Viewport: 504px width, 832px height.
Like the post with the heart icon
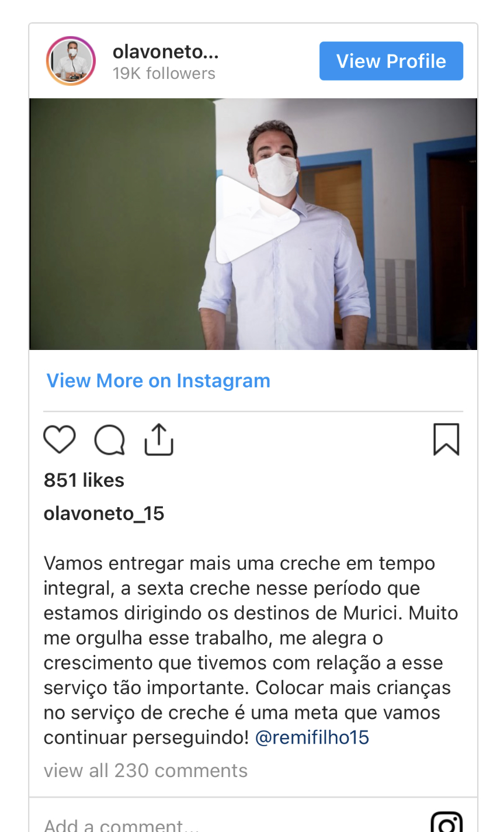[60, 439]
